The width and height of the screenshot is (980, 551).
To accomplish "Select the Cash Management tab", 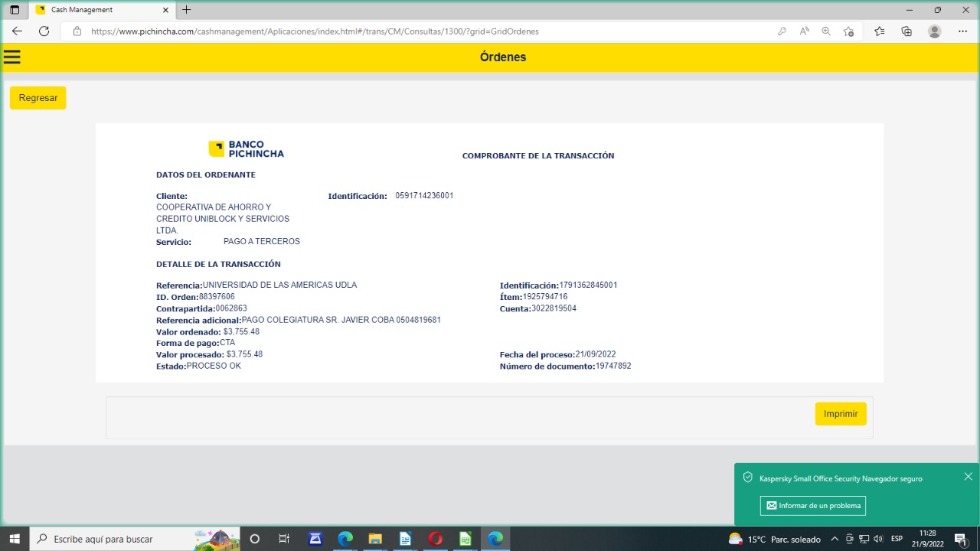I will [100, 10].
